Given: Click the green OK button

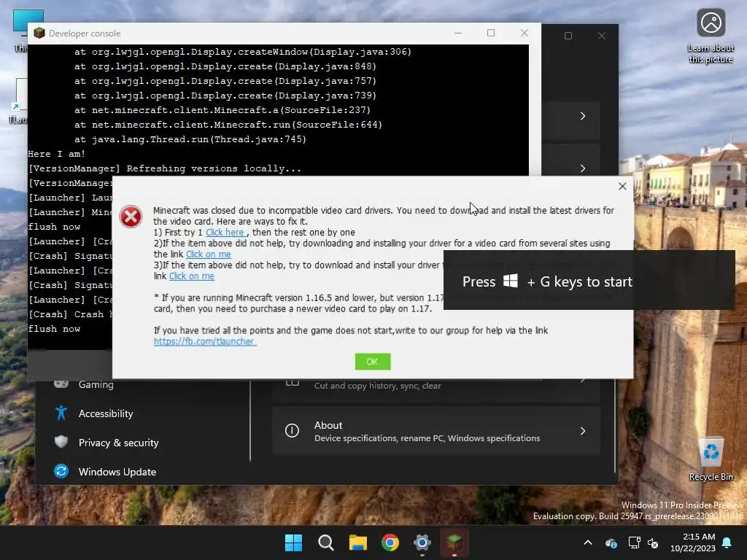Looking at the screenshot, I should coord(373,362).
